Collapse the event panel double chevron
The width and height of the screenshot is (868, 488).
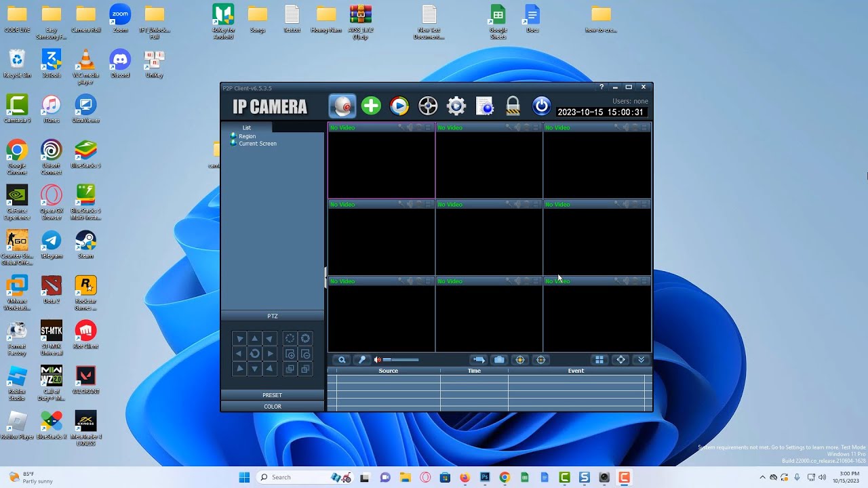coord(642,360)
